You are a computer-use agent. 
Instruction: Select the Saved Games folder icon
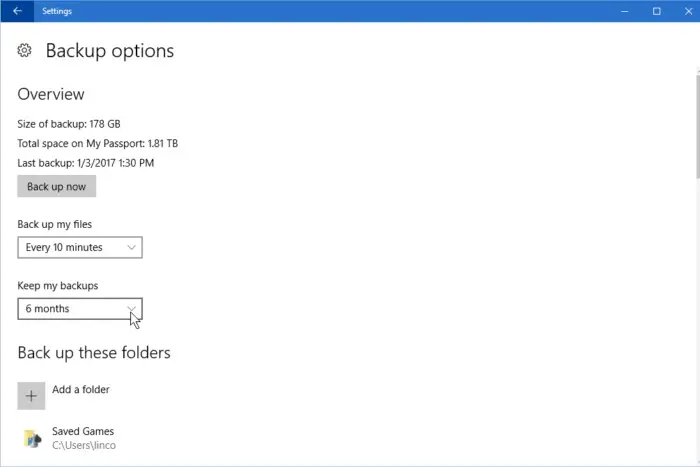pyautogui.click(x=33, y=438)
